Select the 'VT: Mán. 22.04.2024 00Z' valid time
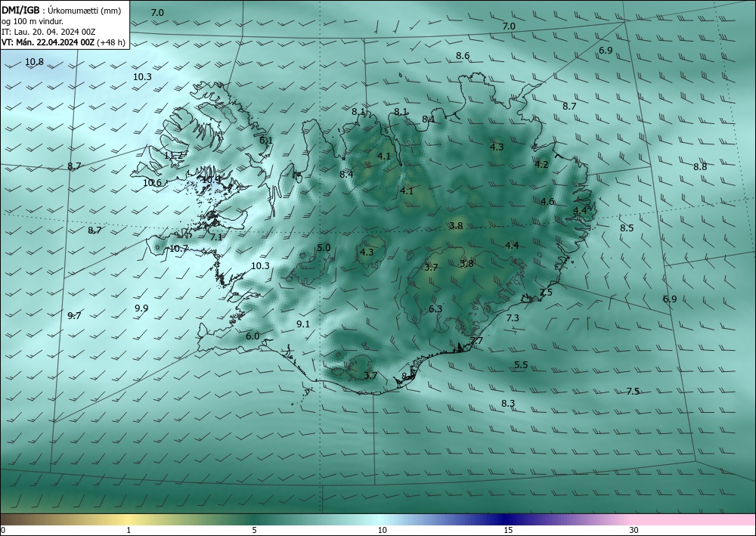Screen dimensions: 756x536 click(x=48, y=42)
